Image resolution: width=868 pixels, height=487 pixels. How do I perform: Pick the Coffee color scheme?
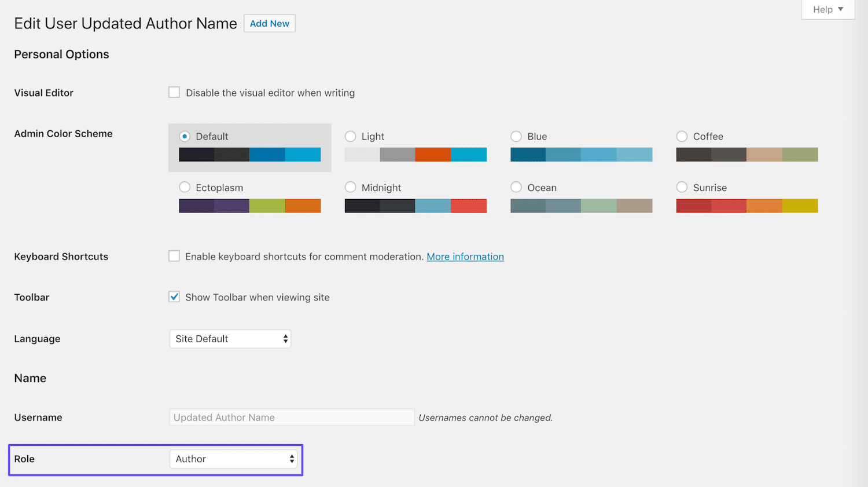click(682, 136)
